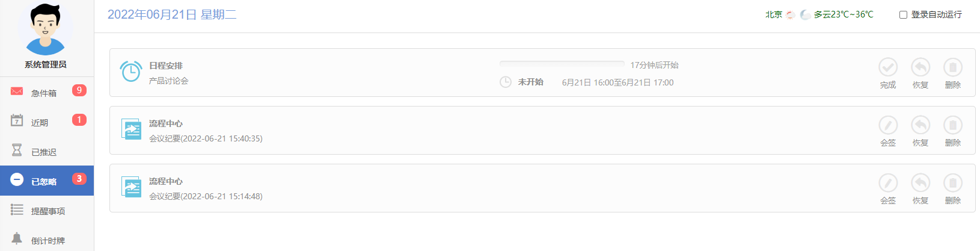Open the 会议纪要(2022-06-21 15:14:48) entry
Screen dimensions: 980x251
[x=206, y=196]
